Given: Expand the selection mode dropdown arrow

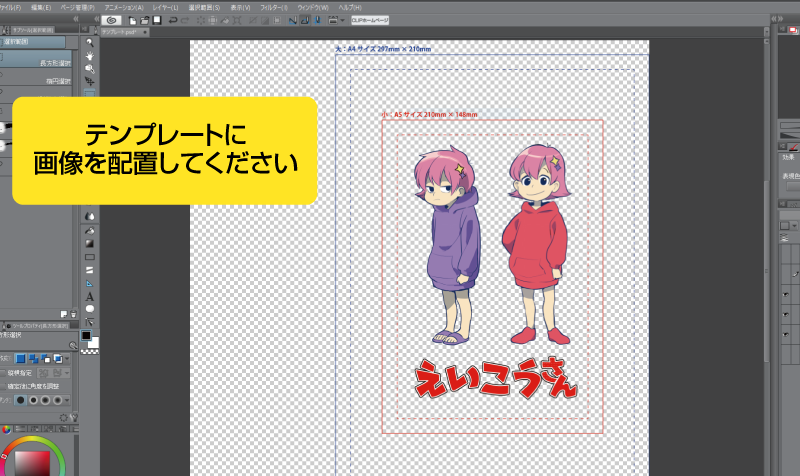Looking at the screenshot, I should [67, 359].
